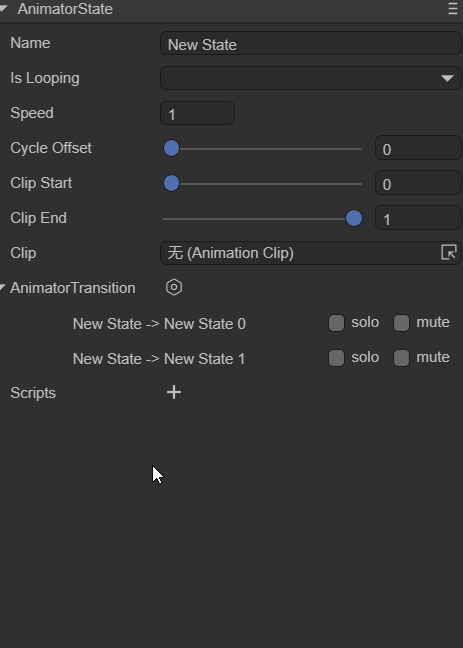Enable mute for New State 0 transition
The height and width of the screenshot is (648, 463).
401,323
